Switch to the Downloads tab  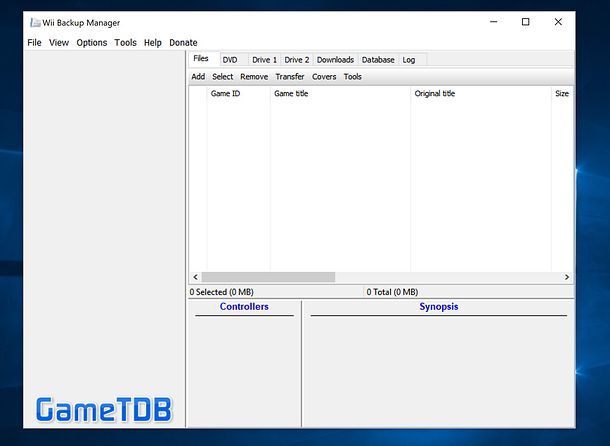(x=335, y=60)
